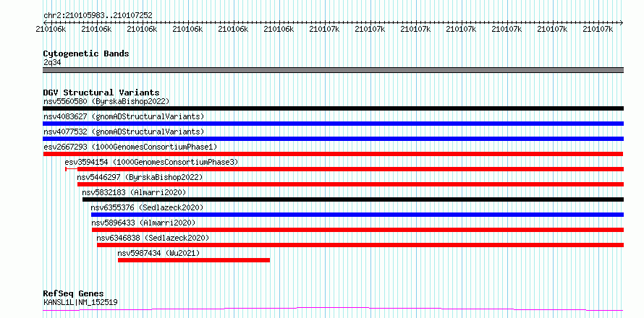Click the short red nsv5987434 variant bar

[x=194, y=260]
